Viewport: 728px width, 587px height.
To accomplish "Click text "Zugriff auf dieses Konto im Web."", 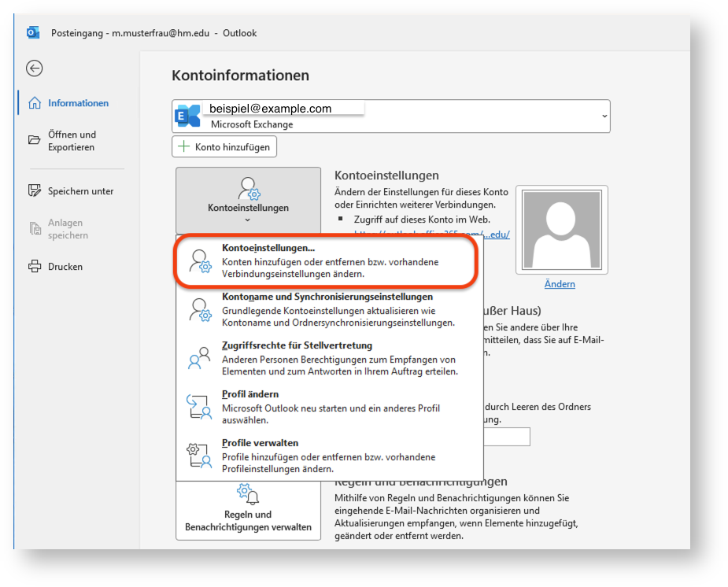I will 422,220.
